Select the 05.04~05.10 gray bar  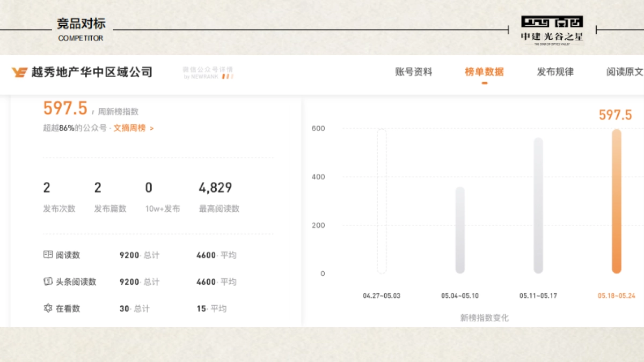coord(460,230)
